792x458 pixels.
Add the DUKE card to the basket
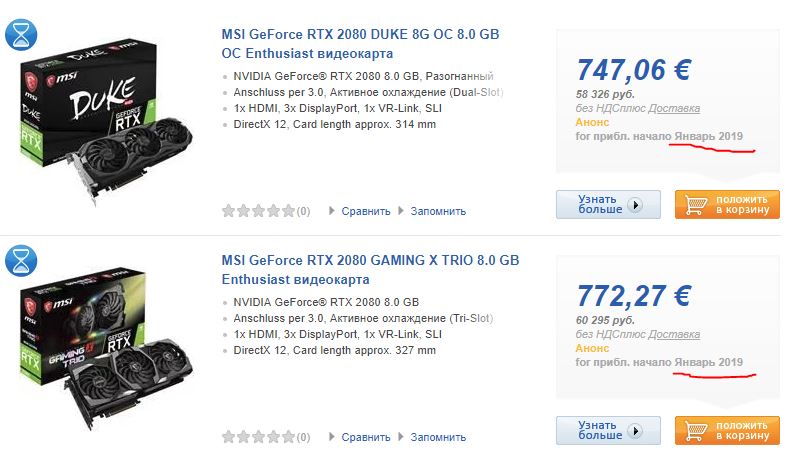coord(727,204)
